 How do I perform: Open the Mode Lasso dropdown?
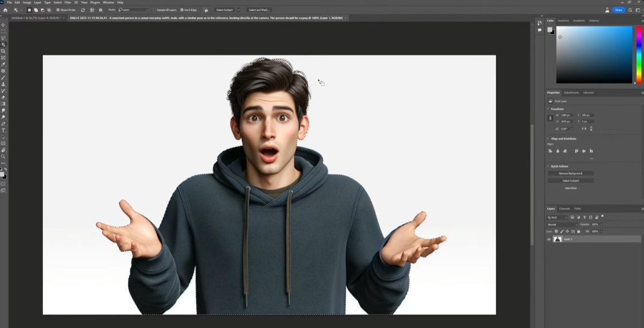pyautogui.click(x=133, y=10)
